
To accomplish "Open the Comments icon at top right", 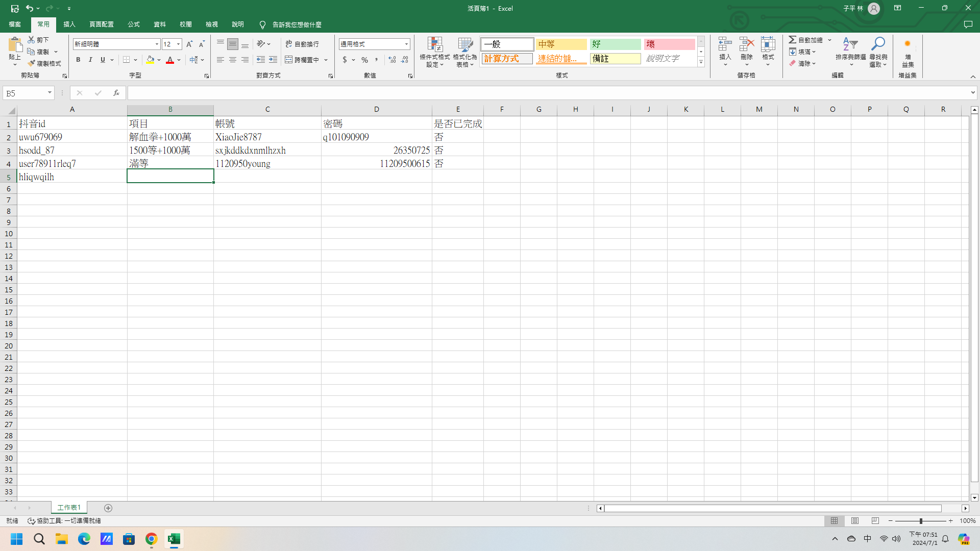I will click(x=968, y=24).
